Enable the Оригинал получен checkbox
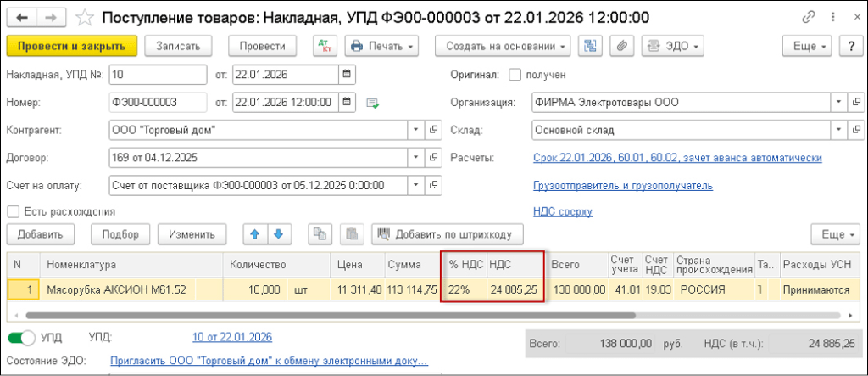The image size is (868, 376). pos(515,75)
